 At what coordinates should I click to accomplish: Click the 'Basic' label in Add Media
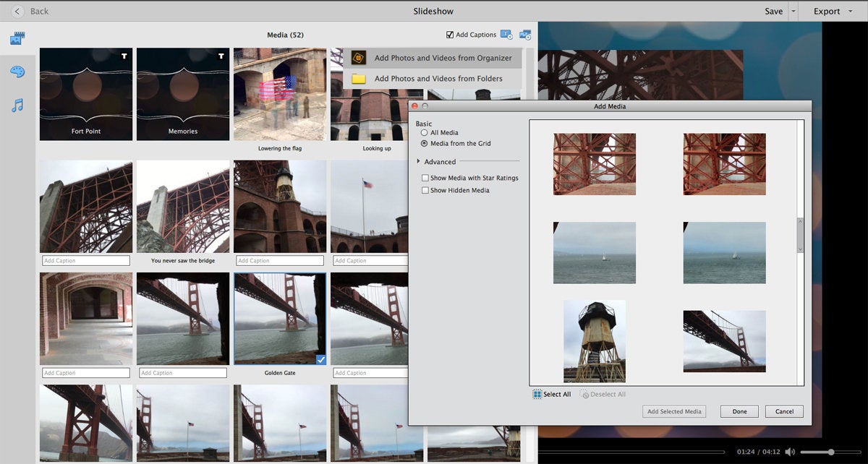[424, 124]
